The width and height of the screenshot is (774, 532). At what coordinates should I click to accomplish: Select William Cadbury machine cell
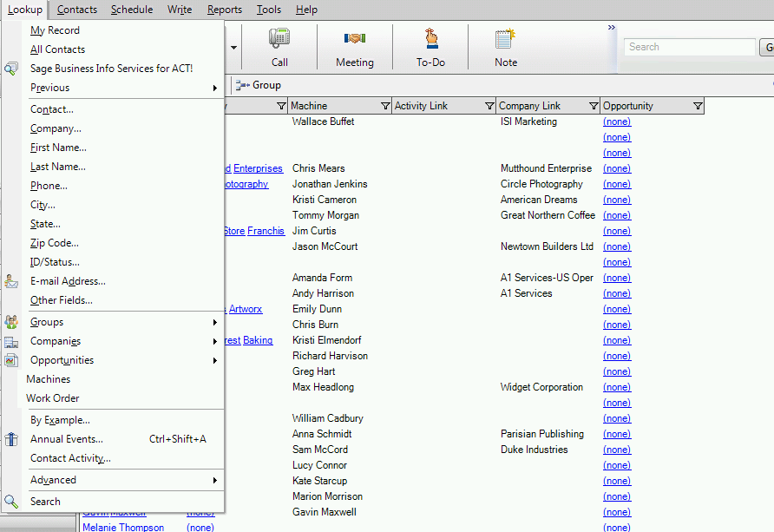pos(328,418)
